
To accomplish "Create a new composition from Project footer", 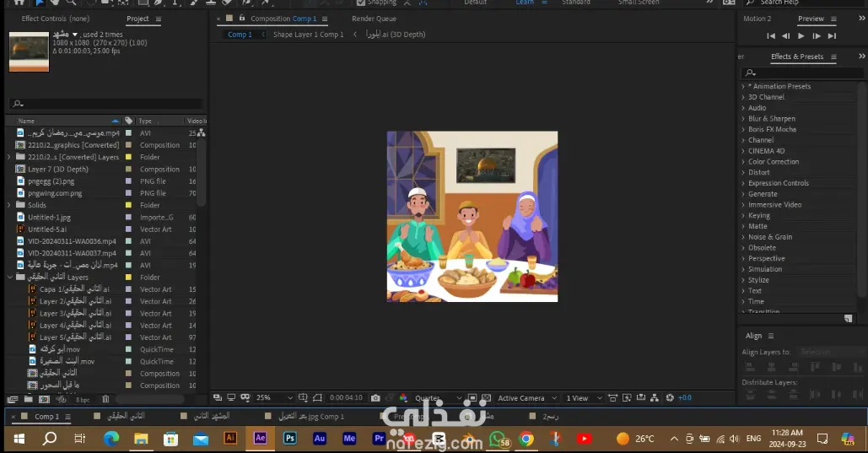I will [44, 399].
